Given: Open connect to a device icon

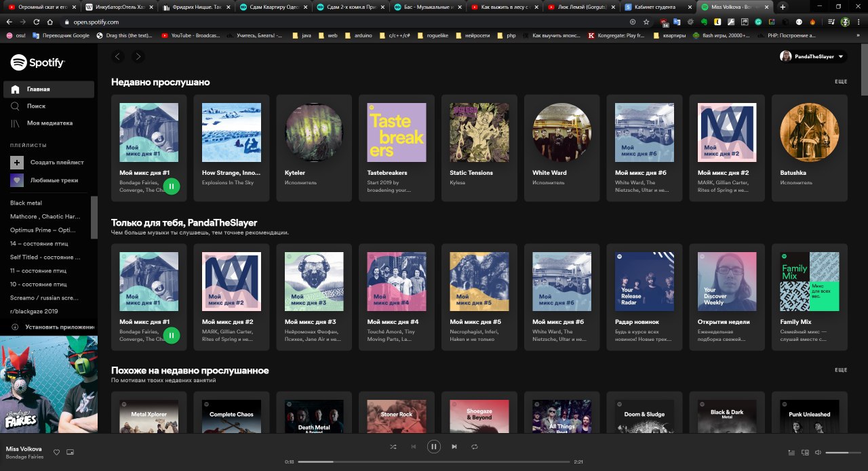Looking at the screenshot, I should (x=805, y=452).
